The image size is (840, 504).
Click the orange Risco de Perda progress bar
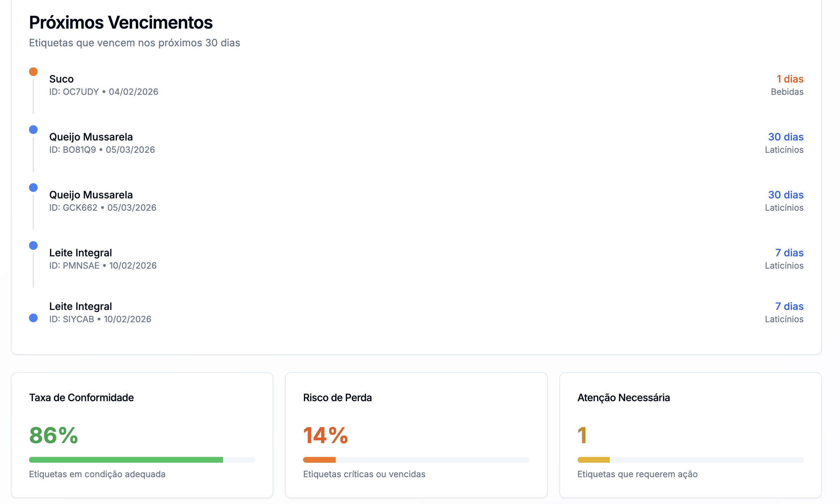click(x=319, y=460)
